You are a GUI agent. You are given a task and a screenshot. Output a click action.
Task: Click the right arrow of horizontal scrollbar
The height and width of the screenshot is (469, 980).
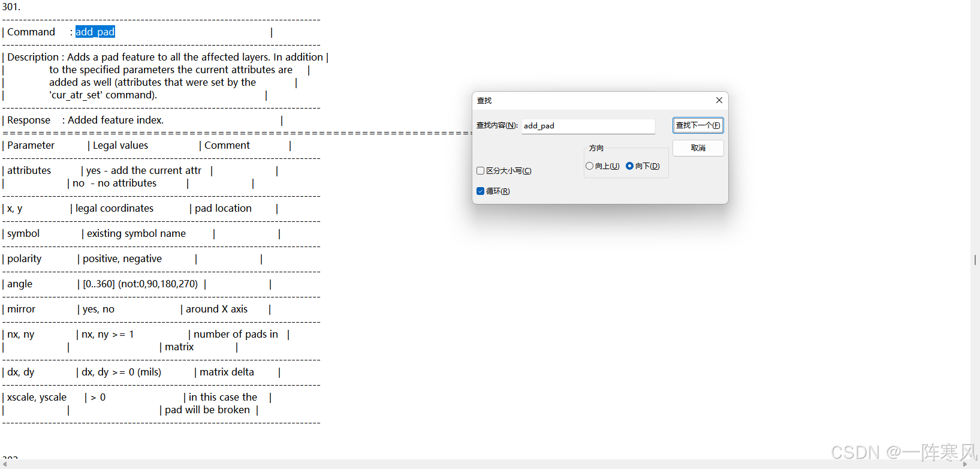(x=965, y=464)
